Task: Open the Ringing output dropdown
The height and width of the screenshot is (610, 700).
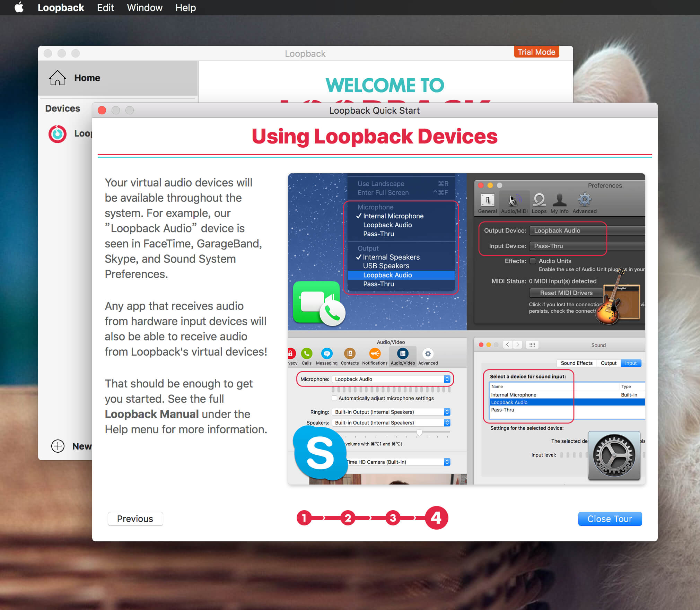Action: (x=391, y=412)
